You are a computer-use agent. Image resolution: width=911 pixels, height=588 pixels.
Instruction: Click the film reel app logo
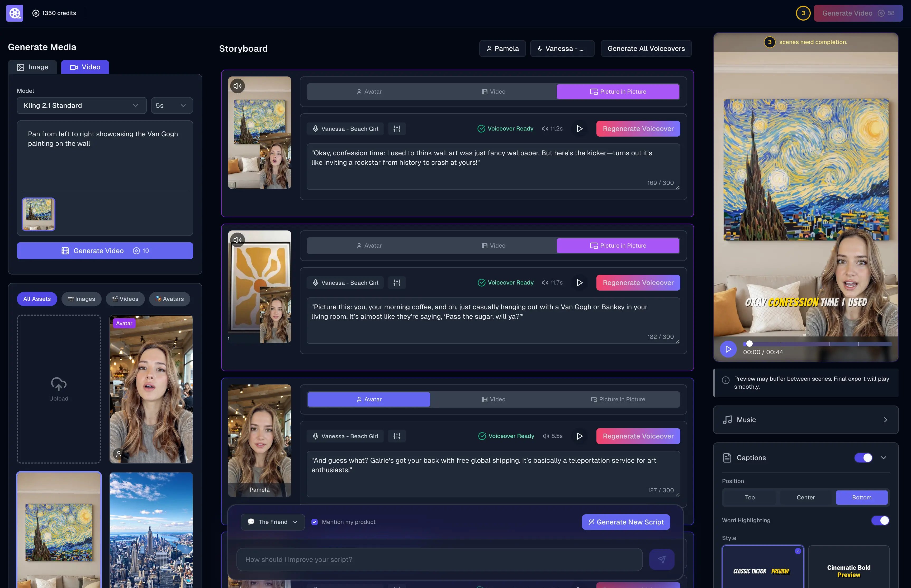pyautogui.click(x=15, y=13)
